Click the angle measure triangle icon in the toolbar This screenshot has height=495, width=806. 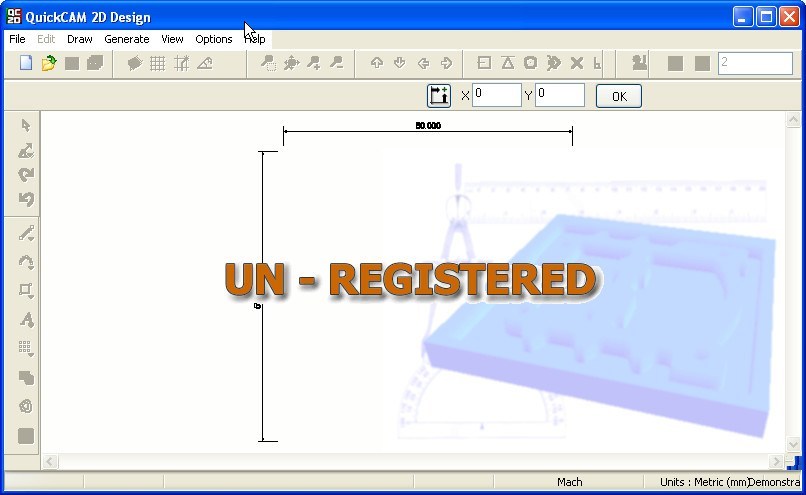click(x=205, y=63)
